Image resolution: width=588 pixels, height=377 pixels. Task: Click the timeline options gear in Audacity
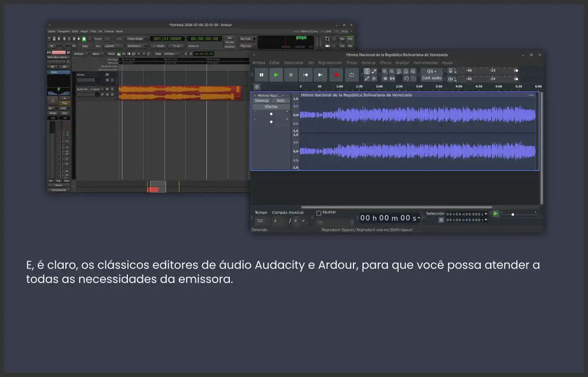[257, 87]
